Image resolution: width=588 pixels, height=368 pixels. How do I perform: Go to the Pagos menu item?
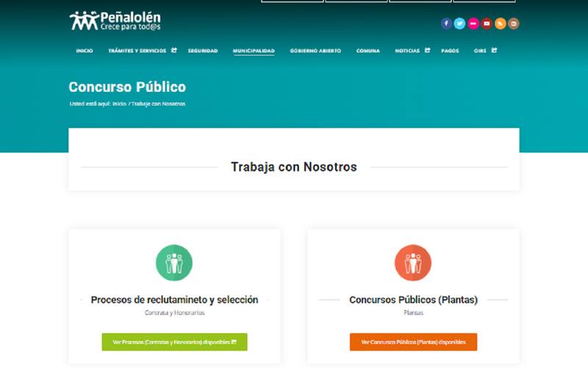click(x=450, y=51)
